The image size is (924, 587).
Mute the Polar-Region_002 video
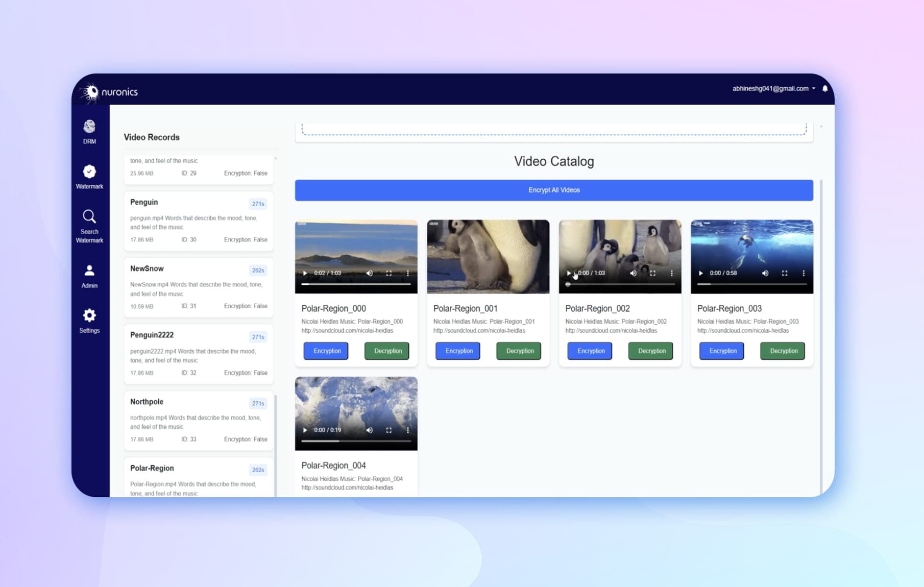click(634, 273)
